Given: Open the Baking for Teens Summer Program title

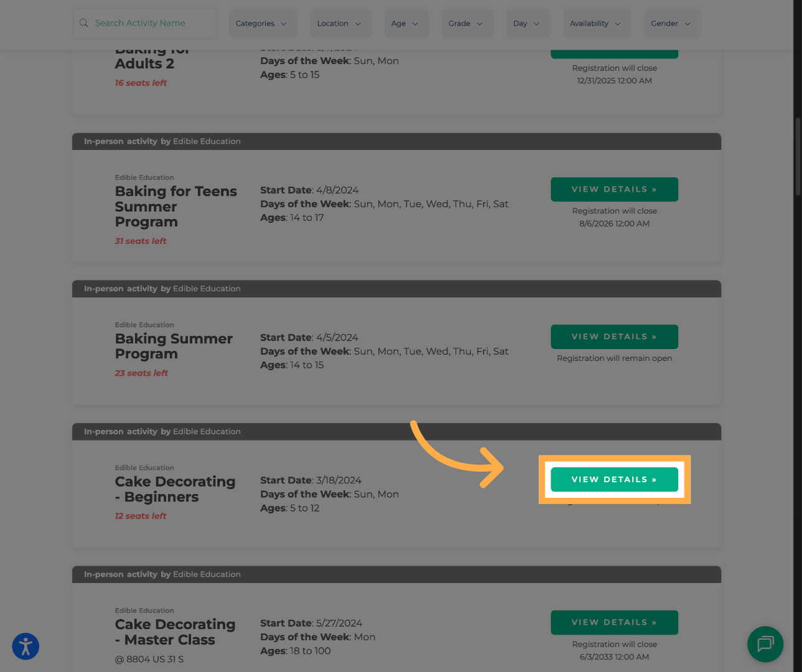Looking at the screenshot, I should 175,207.
